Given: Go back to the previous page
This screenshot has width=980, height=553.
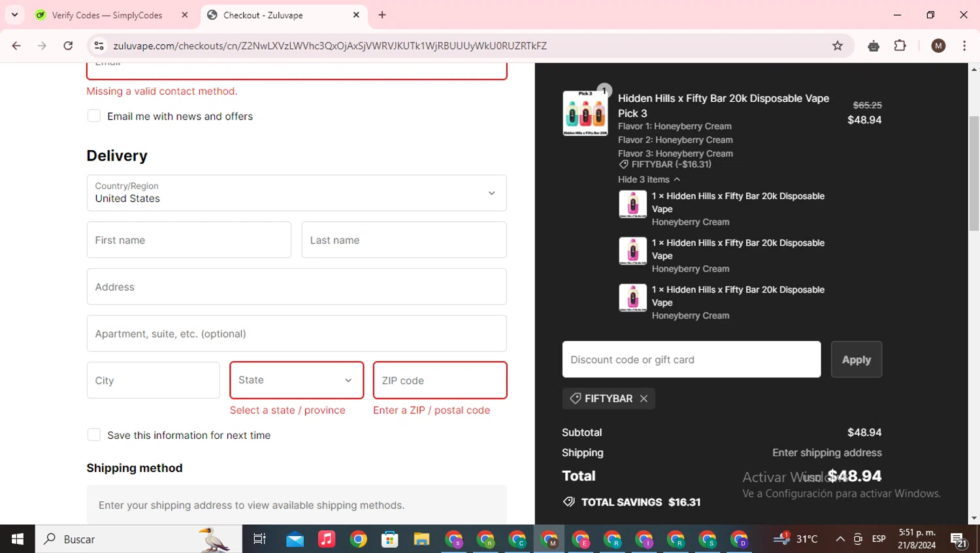Looking at the screenshot, I should coord(16,46).
